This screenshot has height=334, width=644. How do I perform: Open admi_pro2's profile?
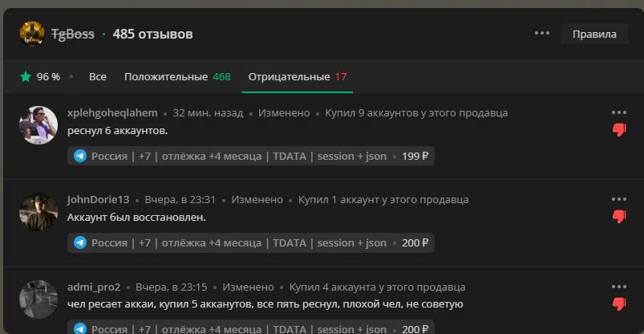94,287
